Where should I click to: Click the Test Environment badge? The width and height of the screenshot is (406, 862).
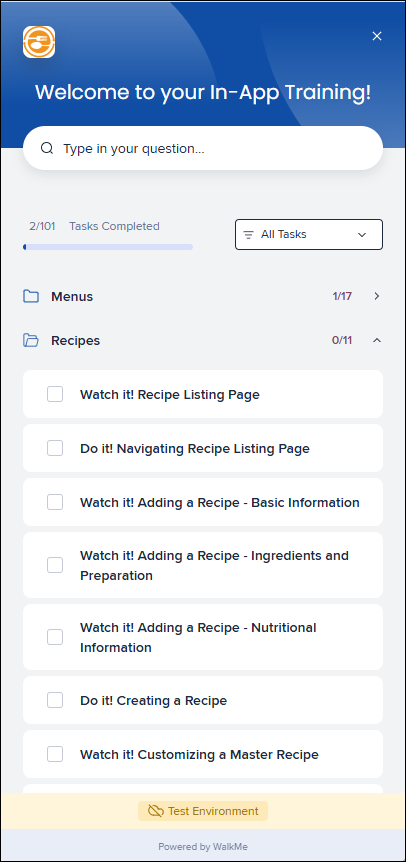tap(203, 811)
